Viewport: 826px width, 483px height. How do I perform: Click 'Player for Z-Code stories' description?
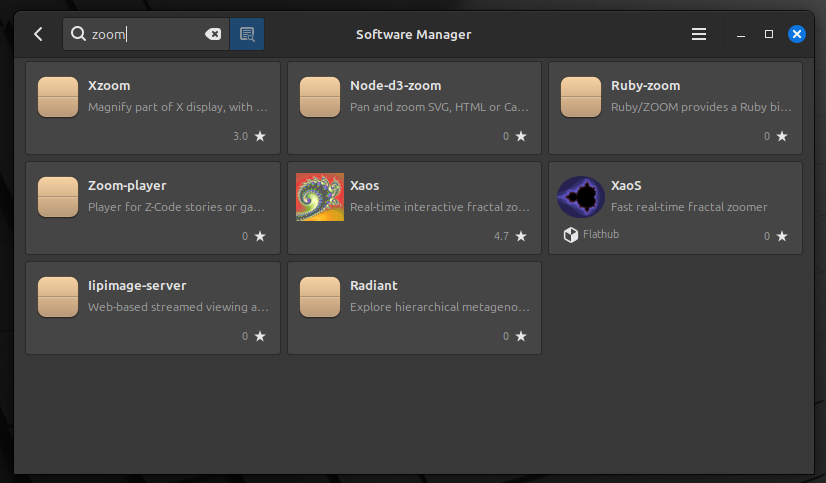click(176, 207)
